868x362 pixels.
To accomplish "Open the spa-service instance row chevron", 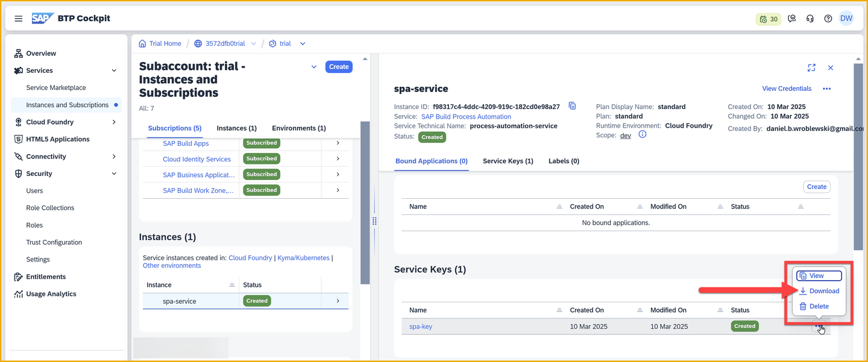I will click(x=338, y=301).
